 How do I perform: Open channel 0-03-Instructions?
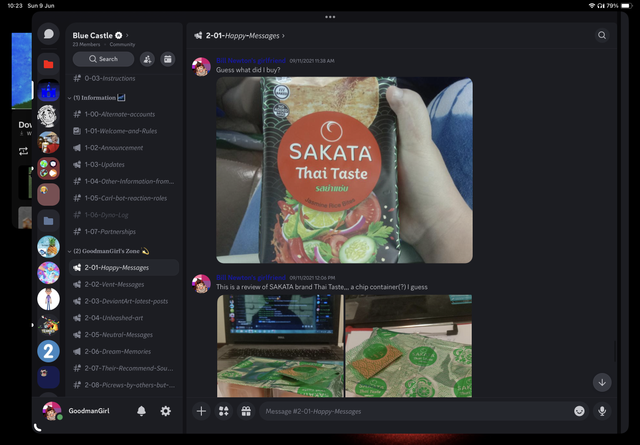tap(124, 78)
